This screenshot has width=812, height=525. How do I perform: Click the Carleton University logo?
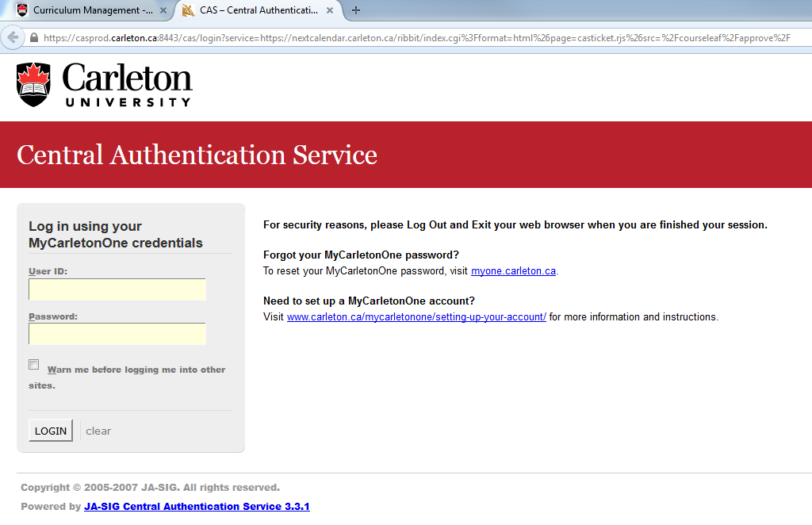(104, 85)
